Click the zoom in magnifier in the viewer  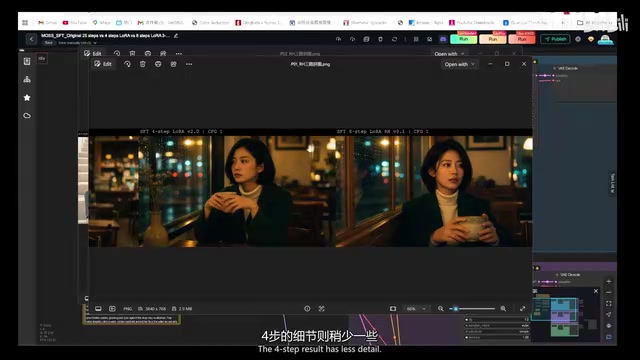point(503,309)
